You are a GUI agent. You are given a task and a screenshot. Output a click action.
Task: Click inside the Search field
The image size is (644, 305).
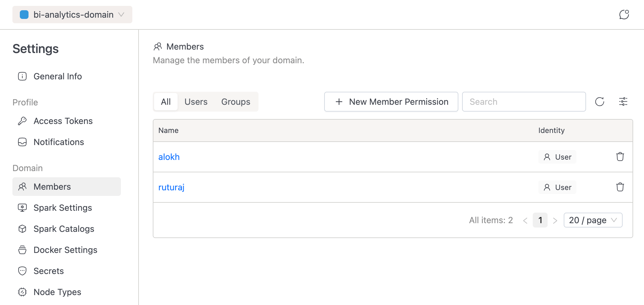(x=524, y=101)
